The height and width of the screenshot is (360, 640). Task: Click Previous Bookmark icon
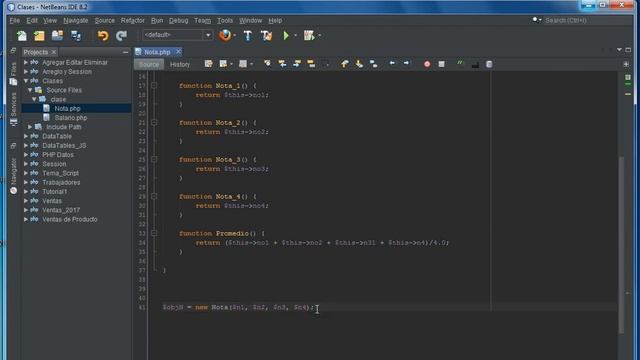pyautogui.click(x=345, y=64)
